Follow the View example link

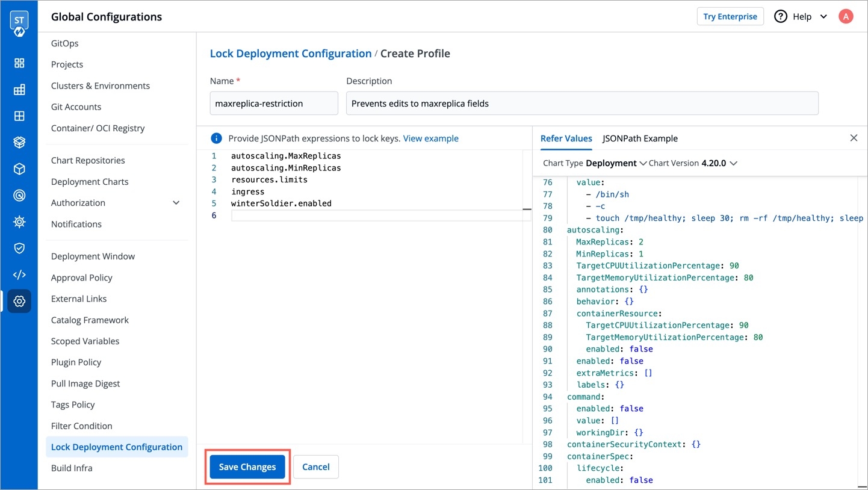pos(430,138)
